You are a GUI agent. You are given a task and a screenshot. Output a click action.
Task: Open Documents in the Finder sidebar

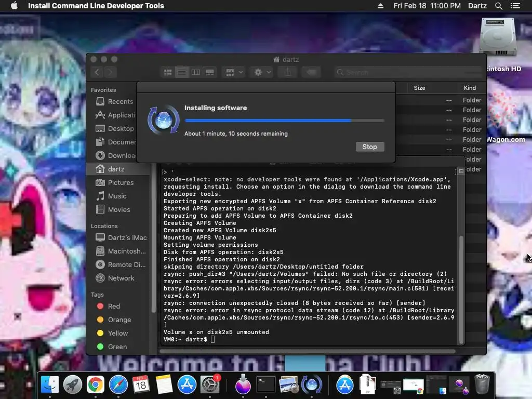(115, 142)
